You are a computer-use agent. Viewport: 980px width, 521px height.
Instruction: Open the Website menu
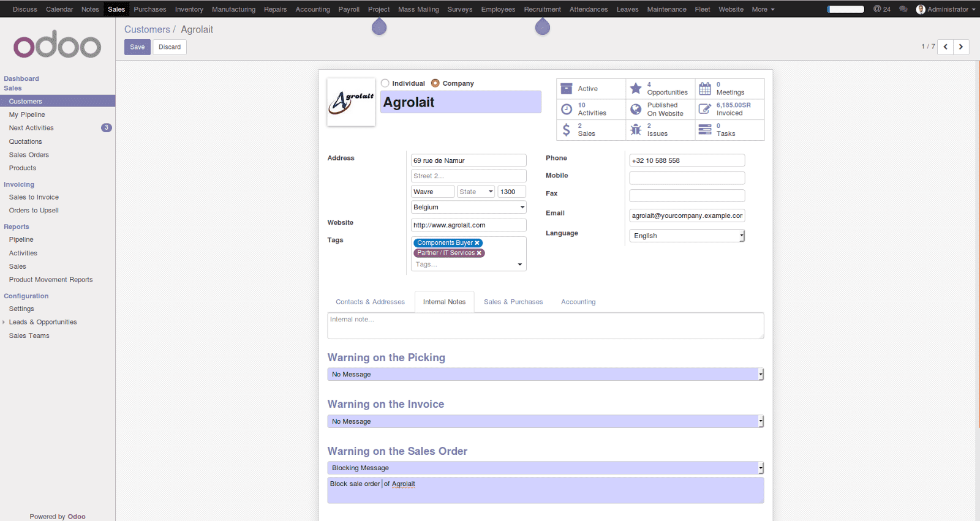point(731,9)
